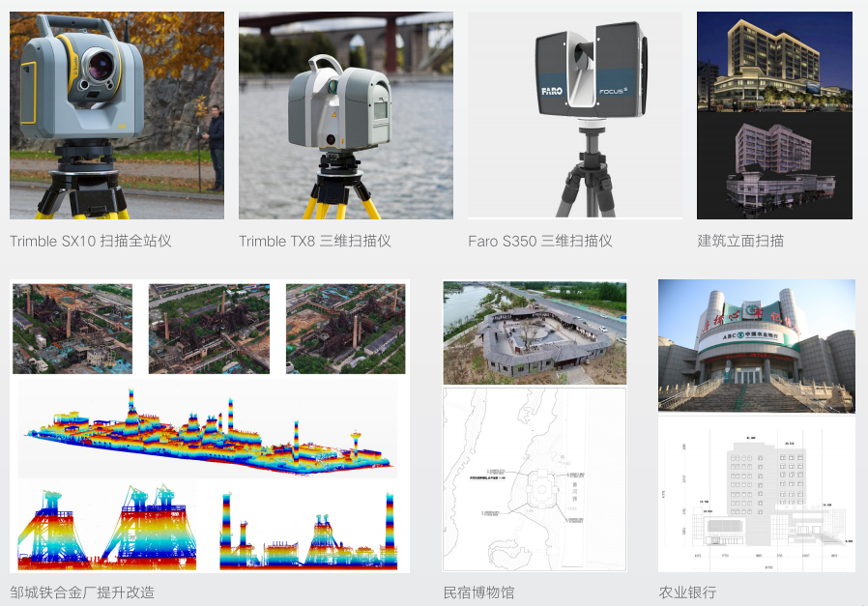Click the 建筑立面扫描 caption
This screenshot has height=606, width=868.
pos(740,241)
